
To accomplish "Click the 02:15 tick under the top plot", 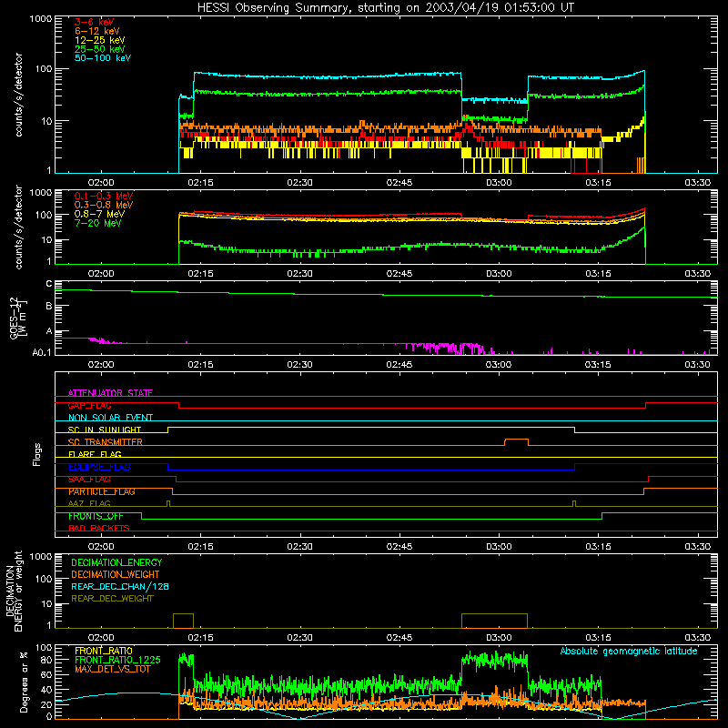I will [200, 183].
